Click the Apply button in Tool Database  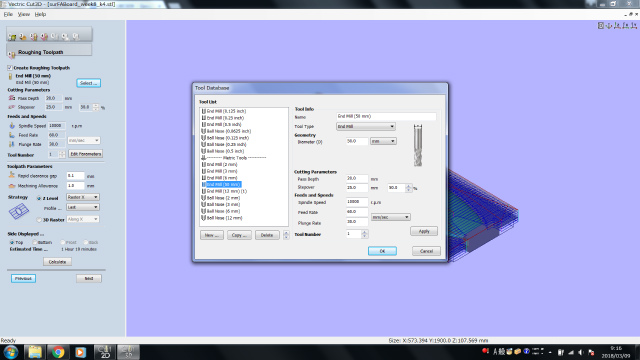(424, 231)
